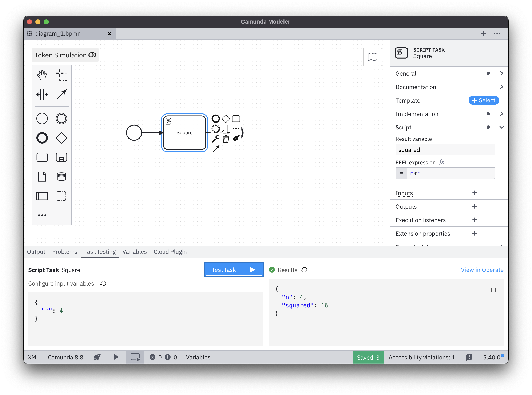Pick the global connect arrow tool

[x=61, y=95]
